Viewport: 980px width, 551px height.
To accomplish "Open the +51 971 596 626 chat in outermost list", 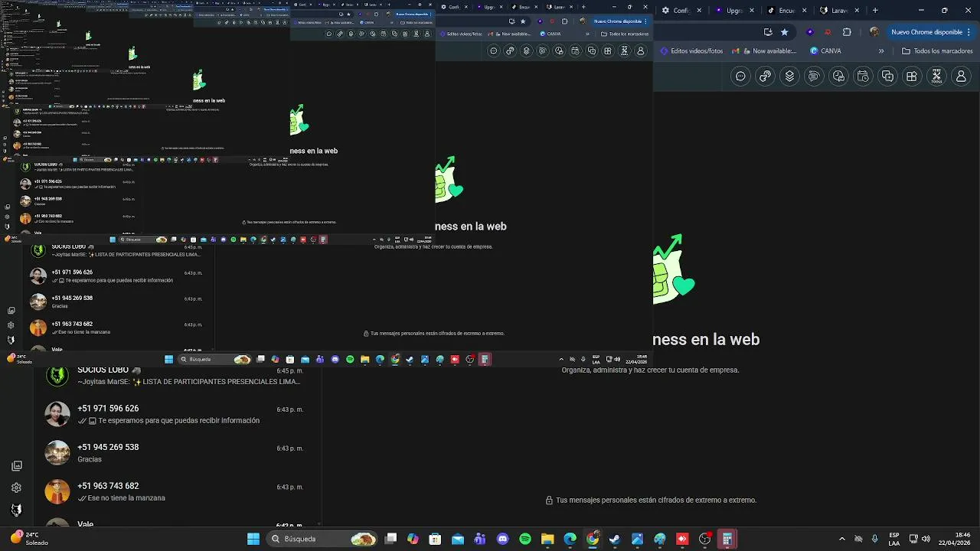I will [x=177, y=414].
